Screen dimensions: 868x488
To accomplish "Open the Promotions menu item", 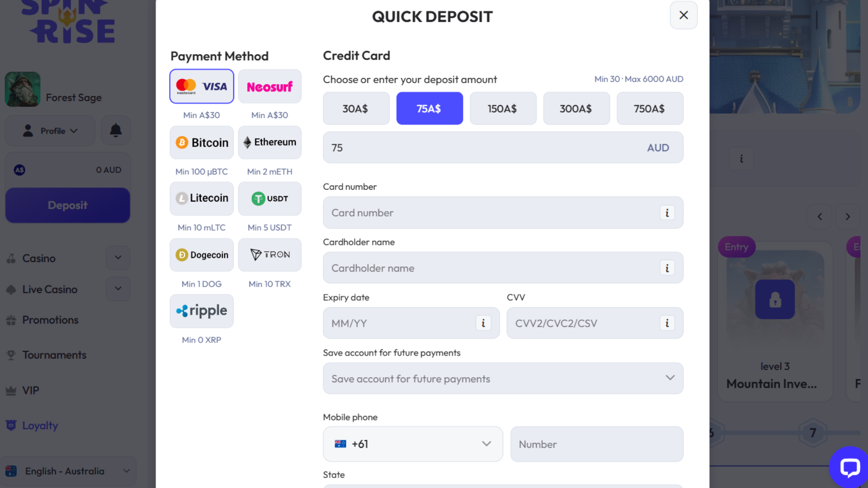I will (x=50, y=320).
